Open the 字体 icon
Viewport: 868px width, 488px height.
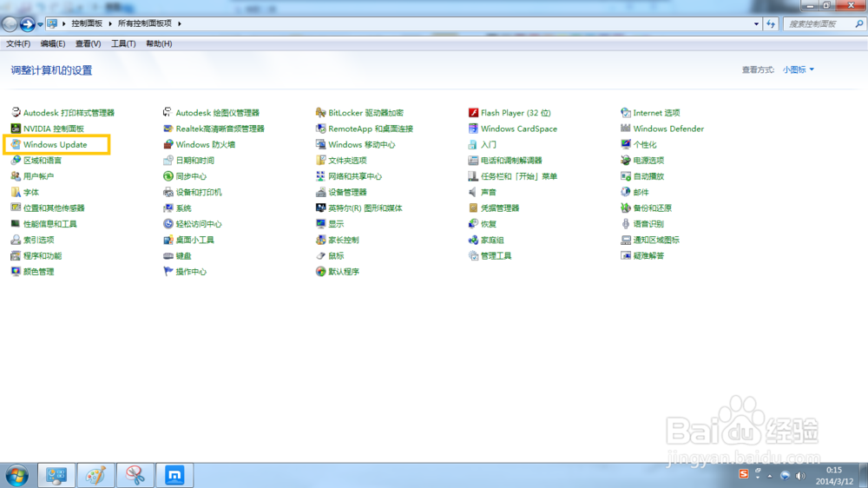16,192
